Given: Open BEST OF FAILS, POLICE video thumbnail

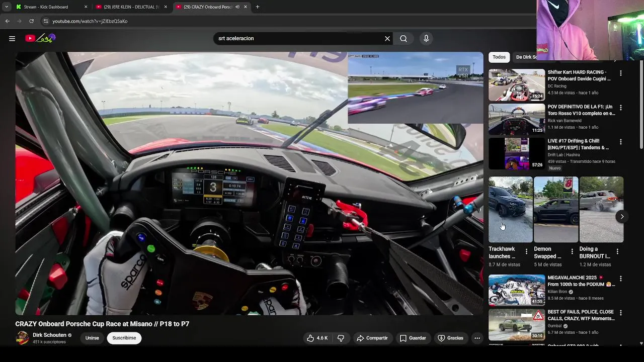Looking at the screenshot, I should 516,324.
